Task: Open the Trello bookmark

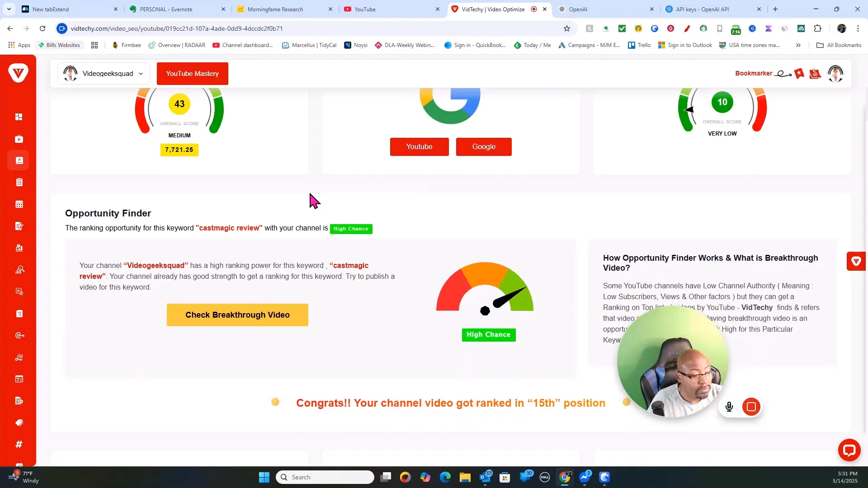Action: pos(639,45)
